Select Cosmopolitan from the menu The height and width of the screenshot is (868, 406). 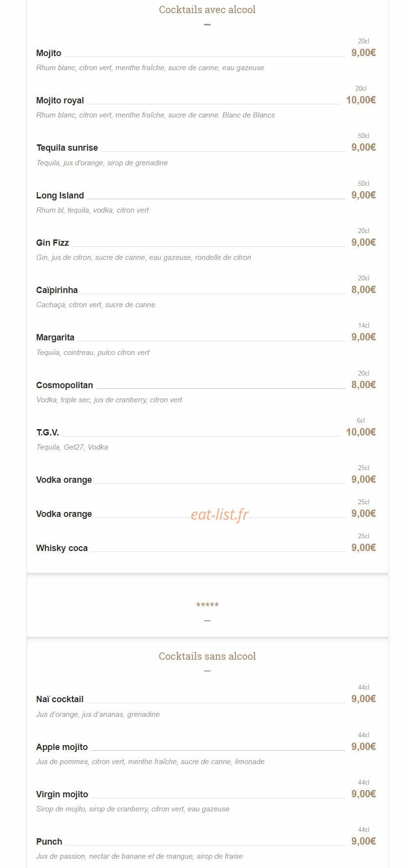[64, 385]
